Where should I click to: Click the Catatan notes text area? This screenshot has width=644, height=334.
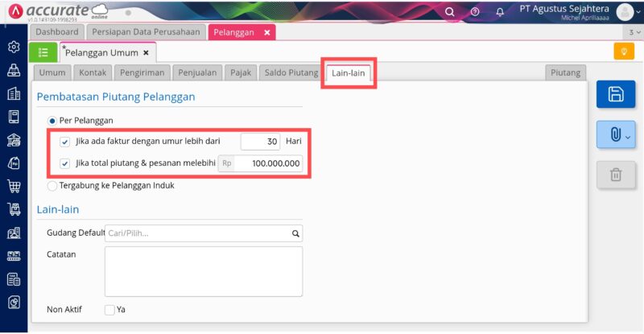click(203, 271)
